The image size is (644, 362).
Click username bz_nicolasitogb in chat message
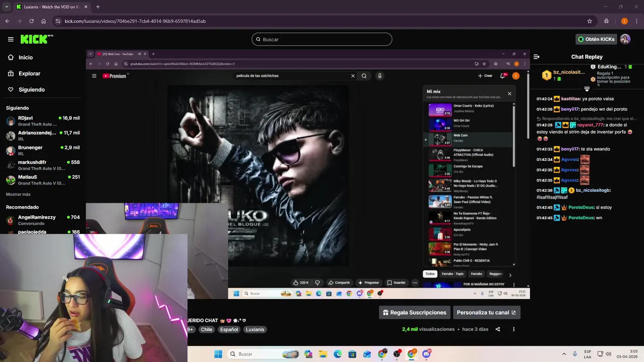[x=593, y=190]
